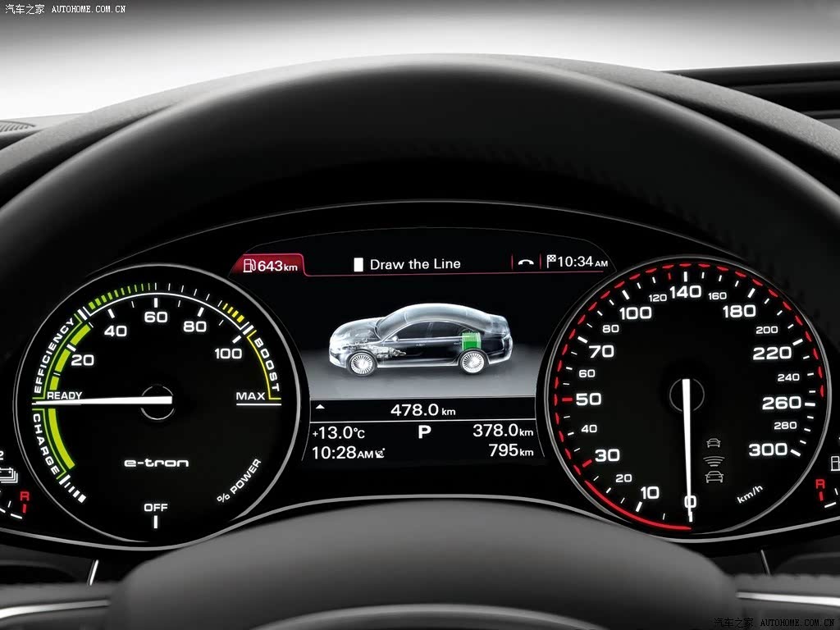
Task: Tap the CHARGE arc label
Action: tap(46, 444)
